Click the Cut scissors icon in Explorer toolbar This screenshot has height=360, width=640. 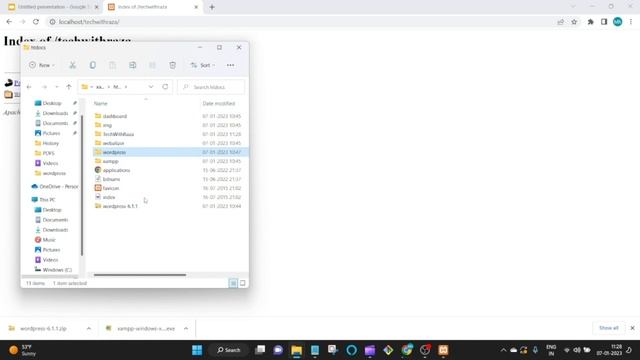click(x=73, y=65)
